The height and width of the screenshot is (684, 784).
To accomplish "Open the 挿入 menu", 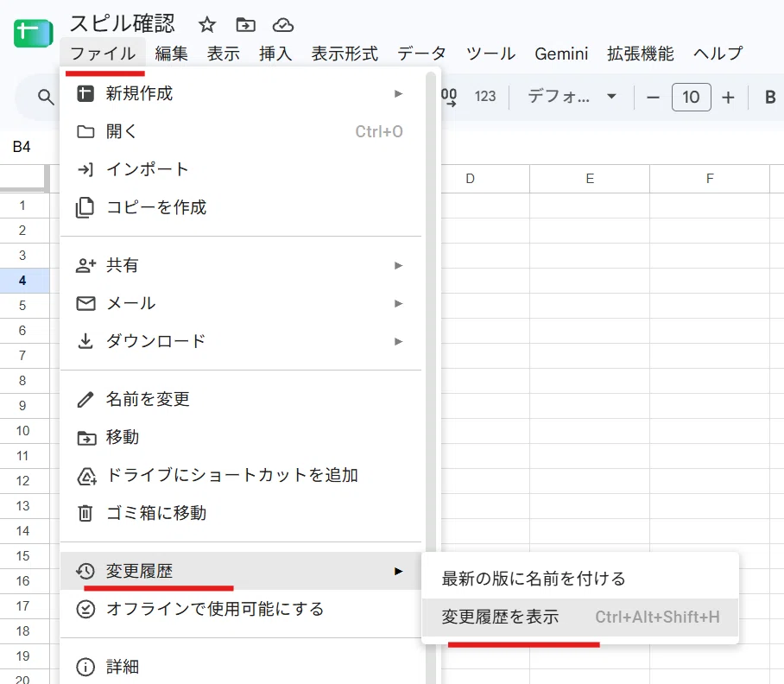I will tap(275, 53).
